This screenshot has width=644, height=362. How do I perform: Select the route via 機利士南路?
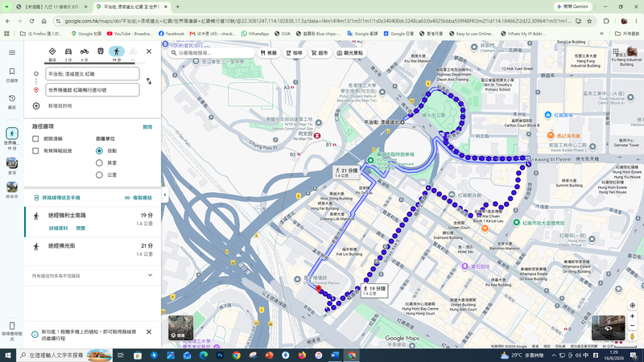coord(93,221)
